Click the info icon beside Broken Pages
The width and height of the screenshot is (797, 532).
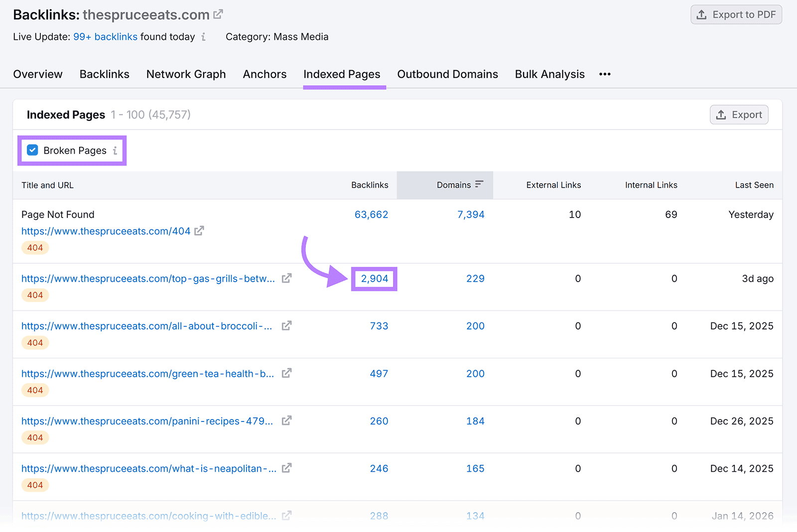click(115, 150)
